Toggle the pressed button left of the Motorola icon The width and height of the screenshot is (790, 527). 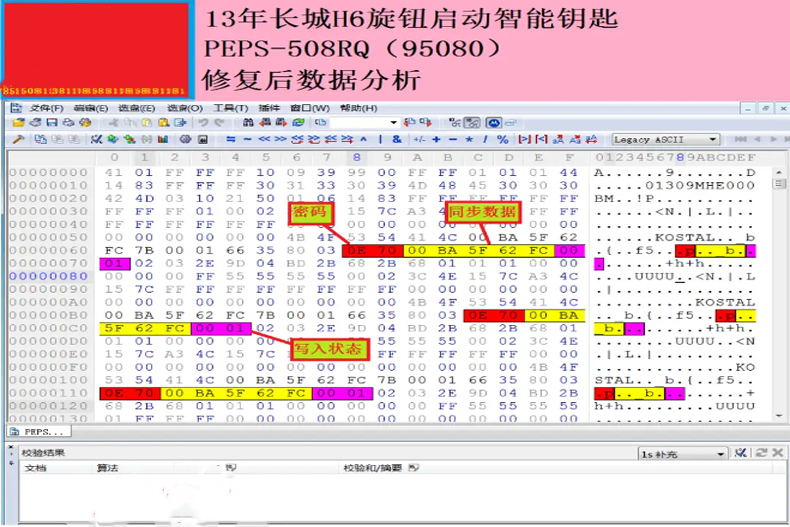pos(474,123)
